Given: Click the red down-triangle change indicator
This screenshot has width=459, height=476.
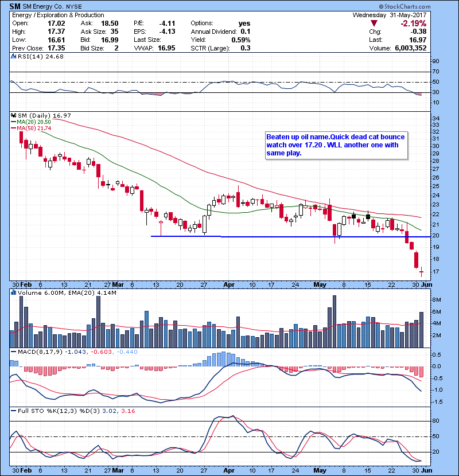Looking at the screenshot, I should click(x=374, y=24).
